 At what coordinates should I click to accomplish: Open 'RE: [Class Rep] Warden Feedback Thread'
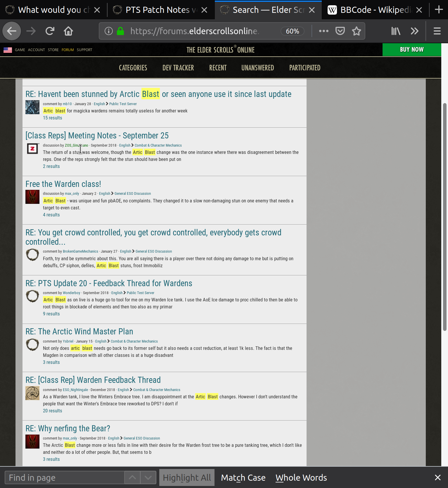[x=93, y=380]
